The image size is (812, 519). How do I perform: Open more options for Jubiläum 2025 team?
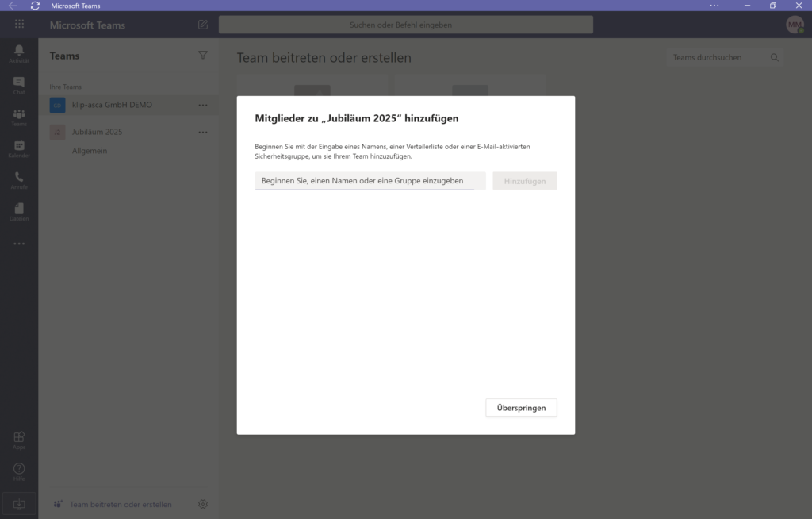pyautogui.click(x=203, y=133)
